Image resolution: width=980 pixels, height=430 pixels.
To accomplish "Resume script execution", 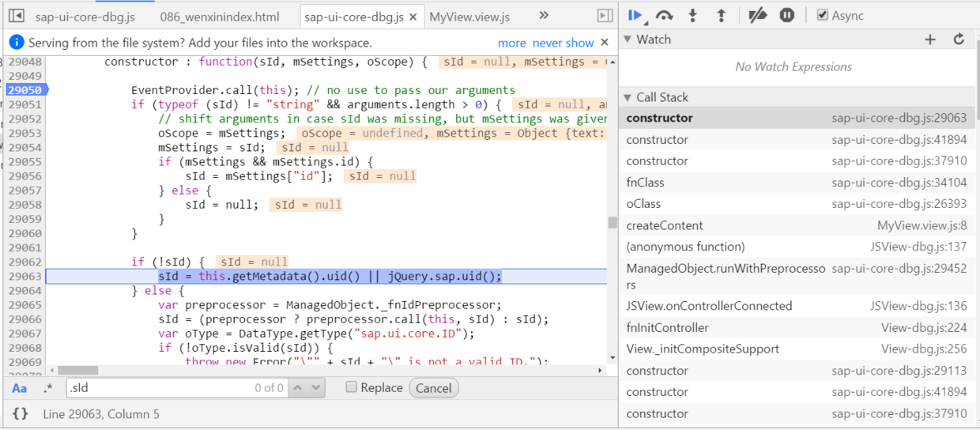I will tap(635, 15).
